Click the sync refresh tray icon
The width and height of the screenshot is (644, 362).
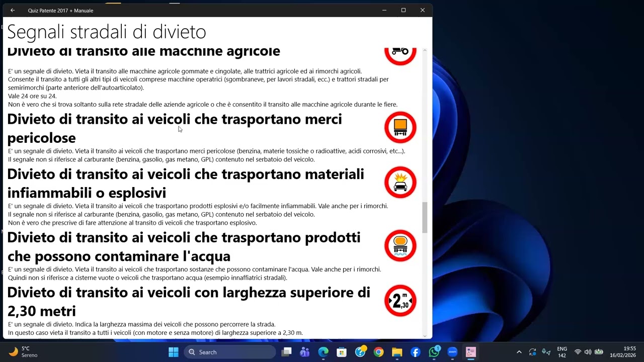(532, 352)
